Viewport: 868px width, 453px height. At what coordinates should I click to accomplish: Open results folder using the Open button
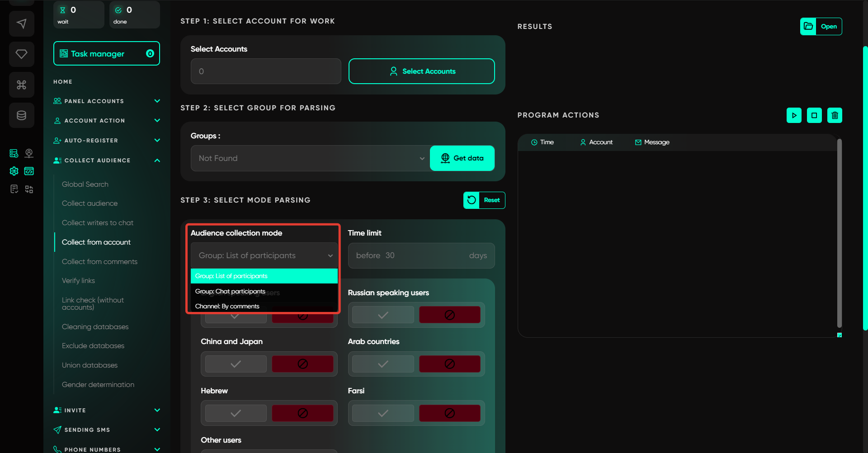(x=821, y=27)
